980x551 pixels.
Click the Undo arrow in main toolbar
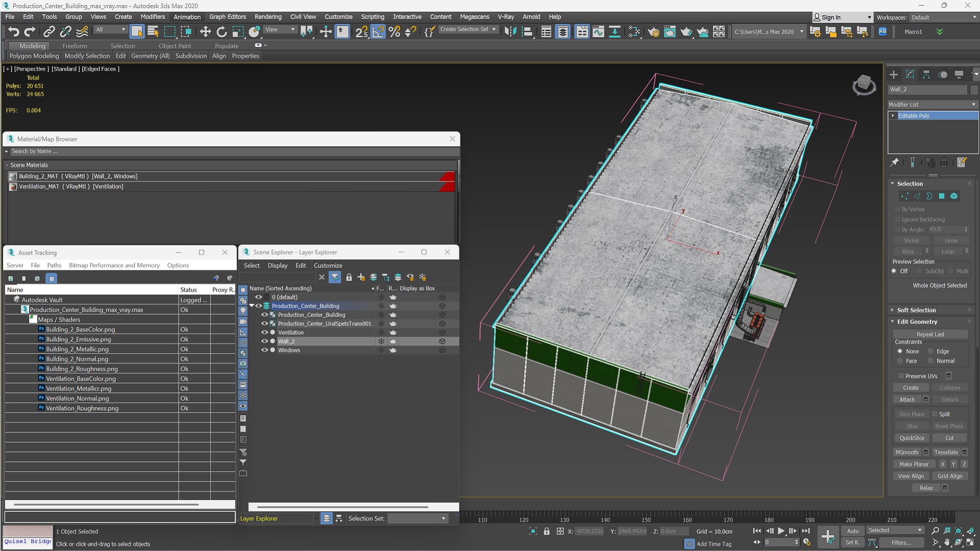(13, 32)
